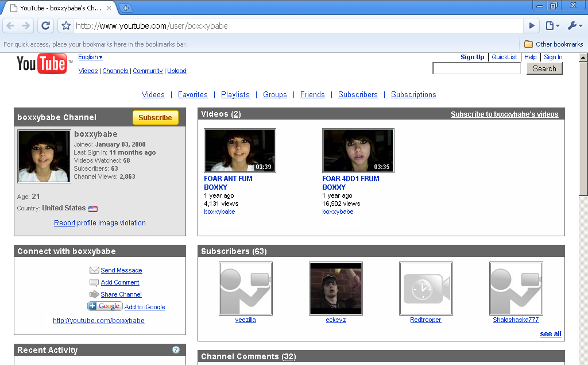The width and height of the screenshot is (588, 365).
Task: Open the Community navigation link
Action: click(148, 71)
